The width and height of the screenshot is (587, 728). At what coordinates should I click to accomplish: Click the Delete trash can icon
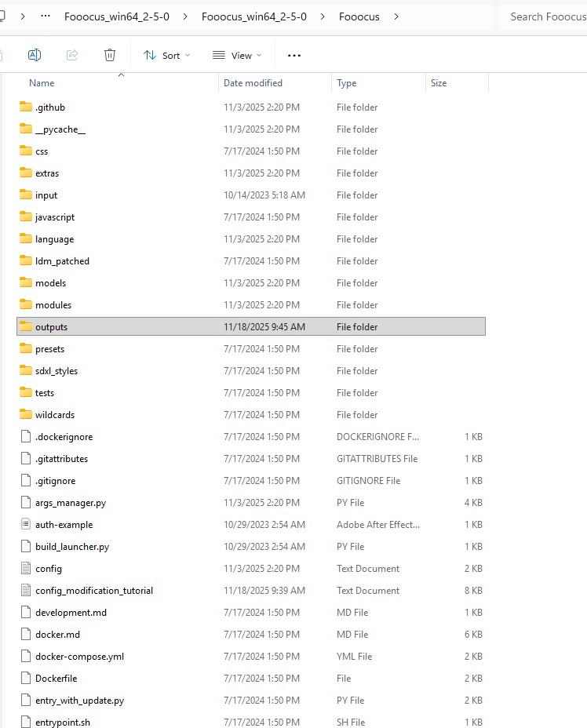pyautogui.click(x=110, y=55)
